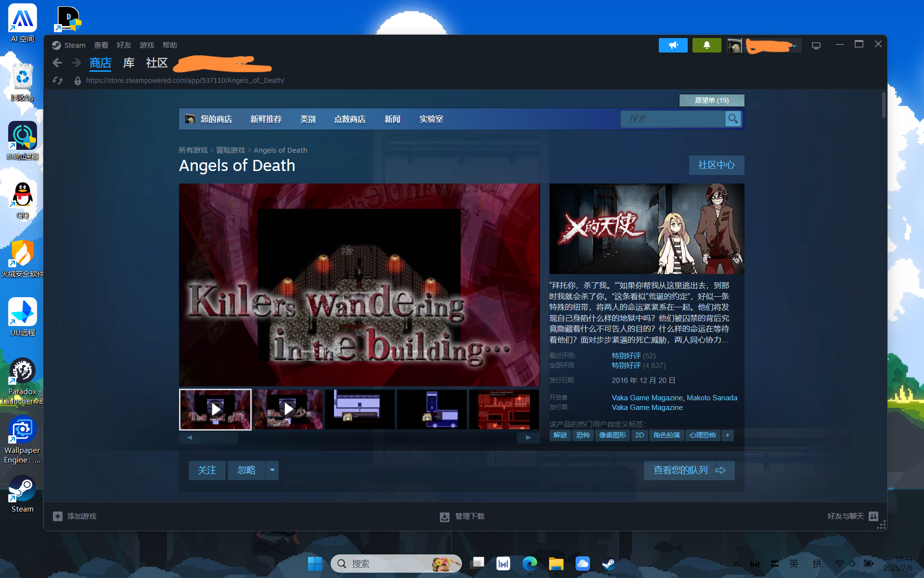Select the 解谜 tag
This screenshot has height=578, width=924.
tap(560, 435)
